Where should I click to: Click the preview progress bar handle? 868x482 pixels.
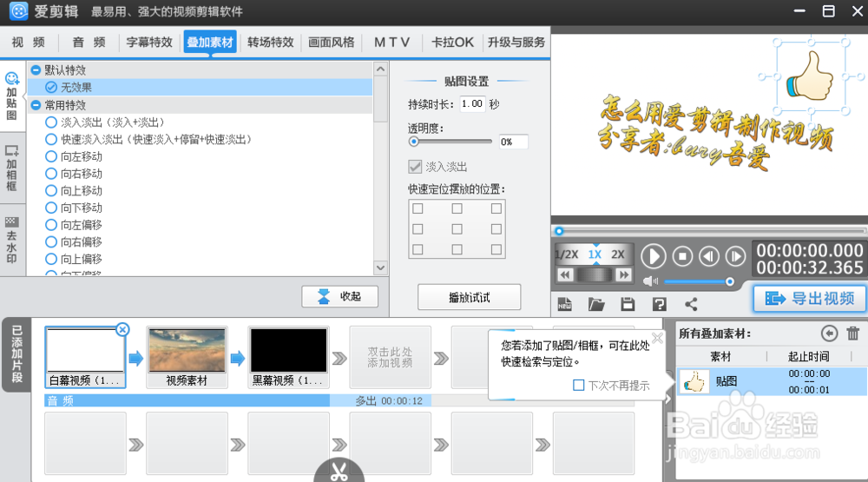(559, 231)
